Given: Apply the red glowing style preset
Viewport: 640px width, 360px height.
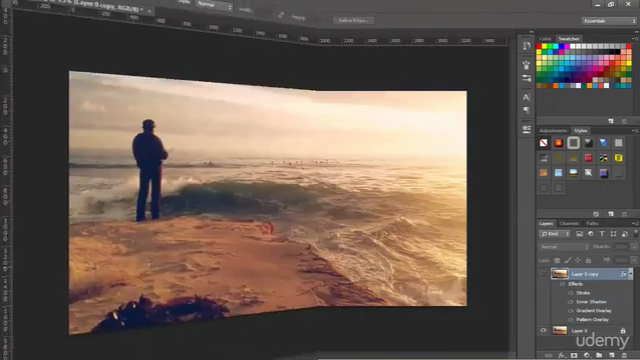Looking at the screenshot, I should tap(558, 143).
